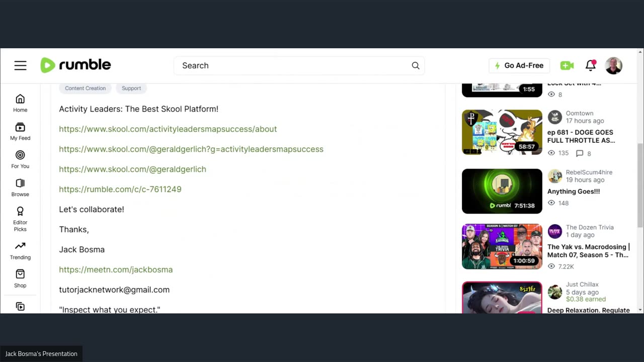Image resolution: width=644 pixels, height=362 pixels.
Task: Open Browse in sidebar
Action: tap(20, 188)
